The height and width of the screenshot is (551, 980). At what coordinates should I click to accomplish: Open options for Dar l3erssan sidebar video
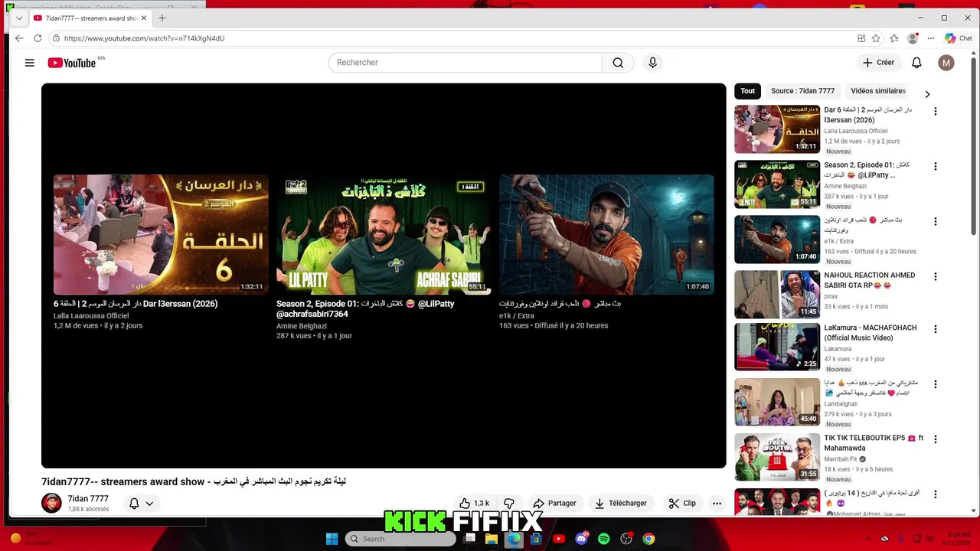click(x=935, y=111)
